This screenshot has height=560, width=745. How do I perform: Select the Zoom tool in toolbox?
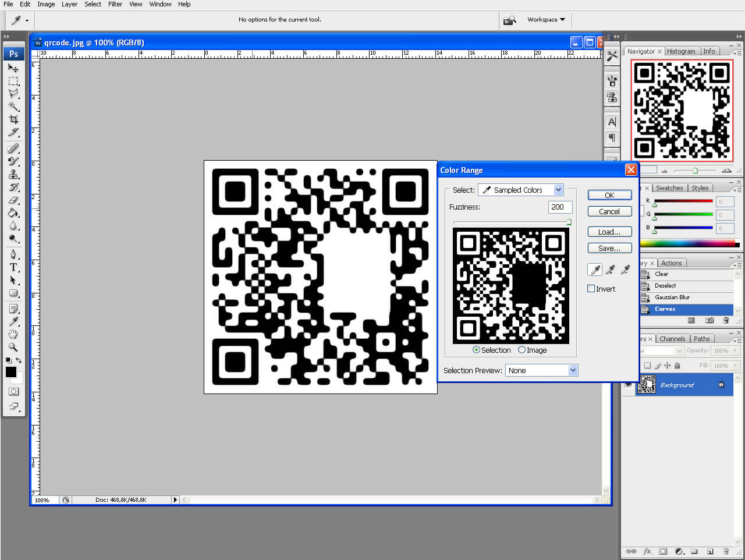[x=13, y=347]
